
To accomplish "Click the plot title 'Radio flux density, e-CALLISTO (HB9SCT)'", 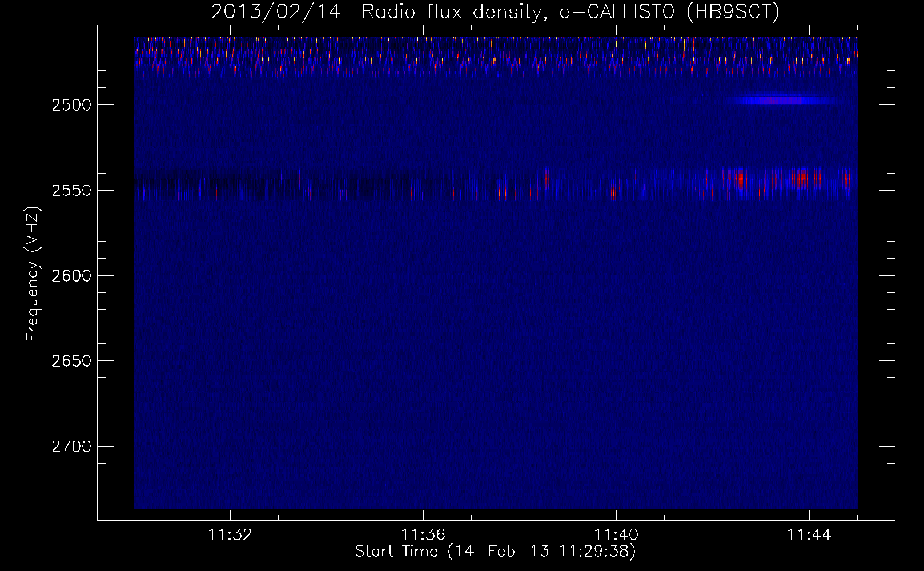I will (x=570, y=11).
